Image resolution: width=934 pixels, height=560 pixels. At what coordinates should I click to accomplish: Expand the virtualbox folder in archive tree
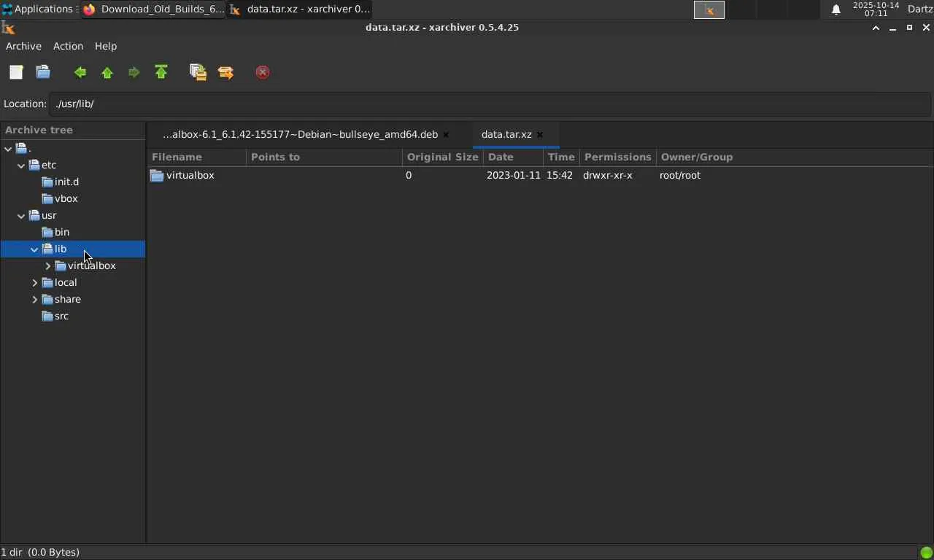(x=47, y=266)
